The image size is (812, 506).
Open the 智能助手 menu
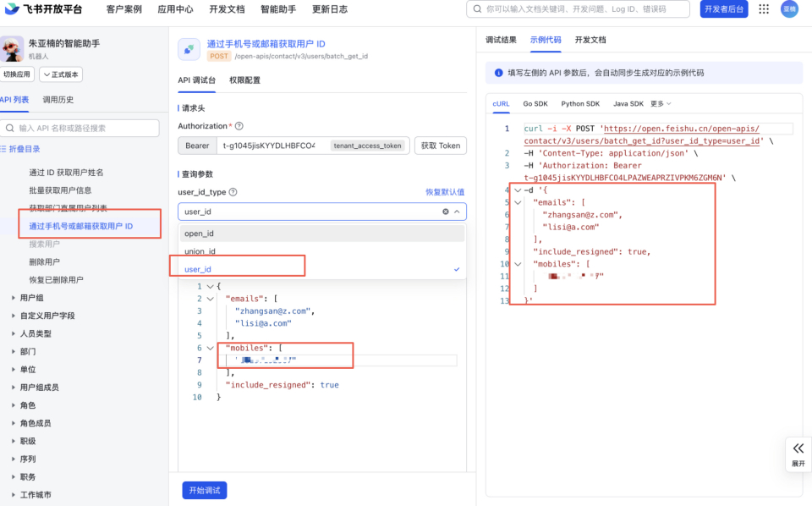[x=278, y=8]
